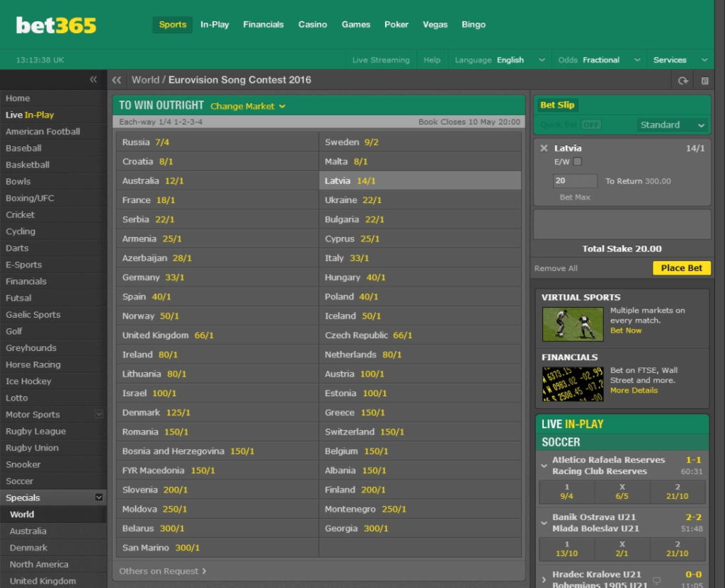Image resolution: width=725 pixels, height=588 pixels.
Task: Open E-Sports in the sidebar
Action: coord(53,265)
